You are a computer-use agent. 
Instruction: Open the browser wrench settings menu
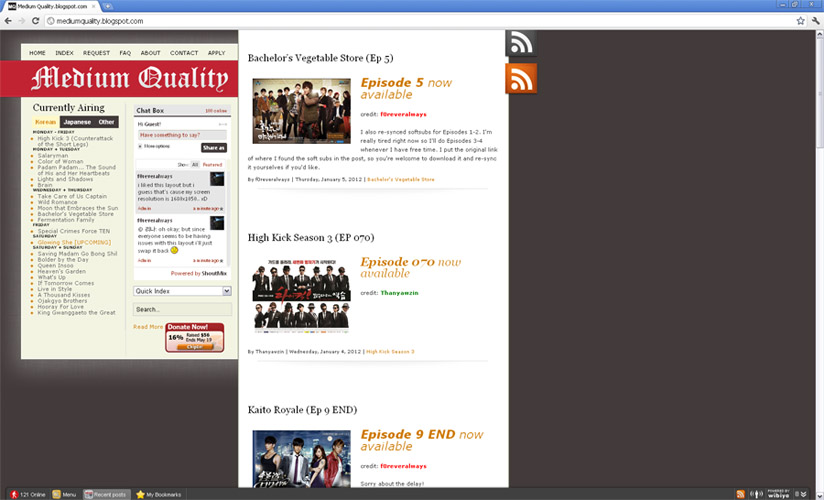pos(815,21)
